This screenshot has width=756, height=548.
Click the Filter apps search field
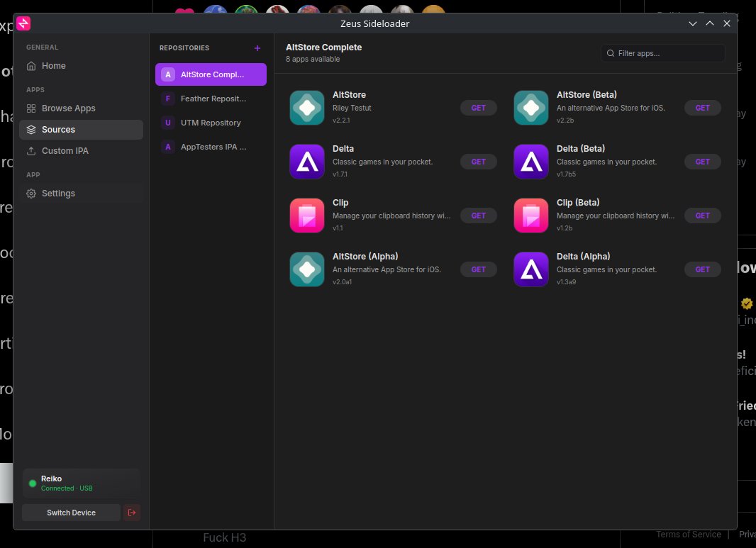(663, 53)
